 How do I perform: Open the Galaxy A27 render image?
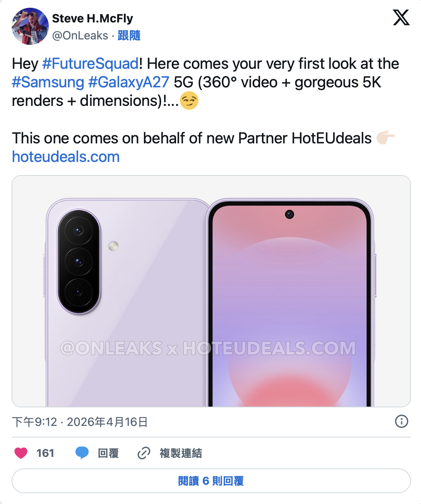211,291
